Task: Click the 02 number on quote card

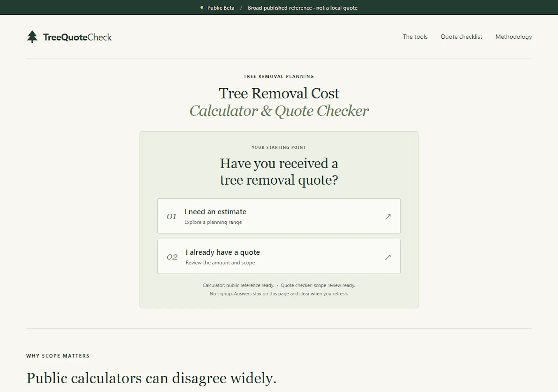Action: 172,257
